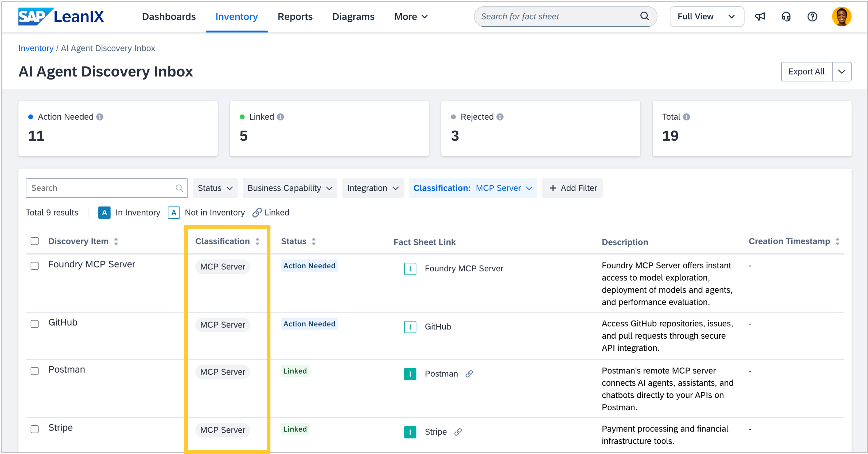
Task: Click the Inventory breadcrumb link
Action: coord(36,48)
